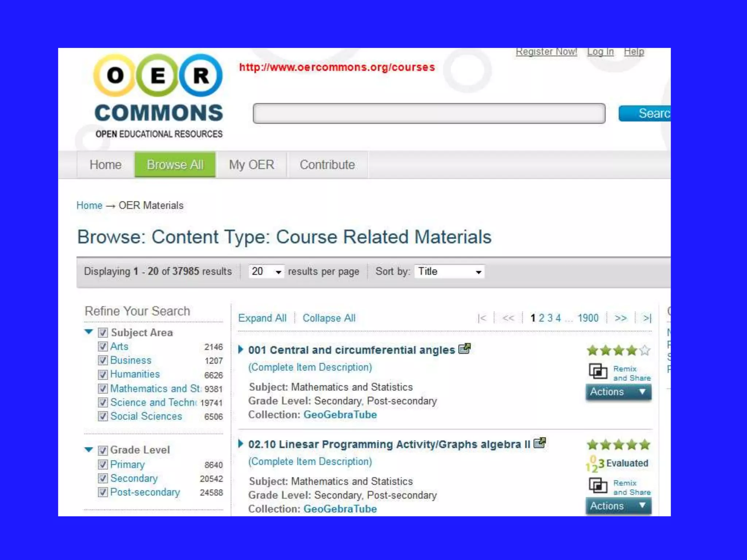Toggle the Humanities checkbox
The height and width of the screenshot is (560, 747).
click(x=103, y=374)
